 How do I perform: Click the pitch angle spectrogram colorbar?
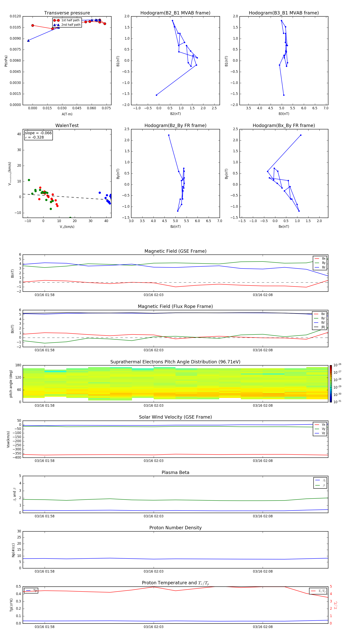coord(331,384)
